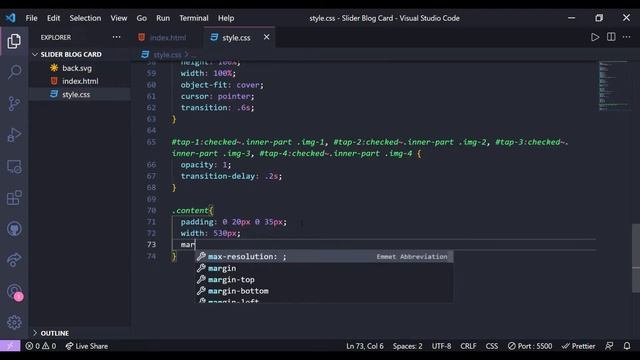Image resolution: width=640 pixels, height=360 pixels.
Task: Open the Go menu
Action: click(x=141, y=18)
